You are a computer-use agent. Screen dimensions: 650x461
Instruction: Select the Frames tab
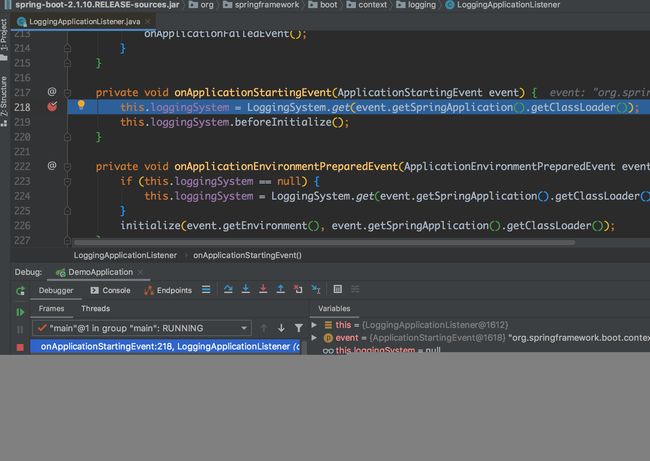tap(51, 308)
